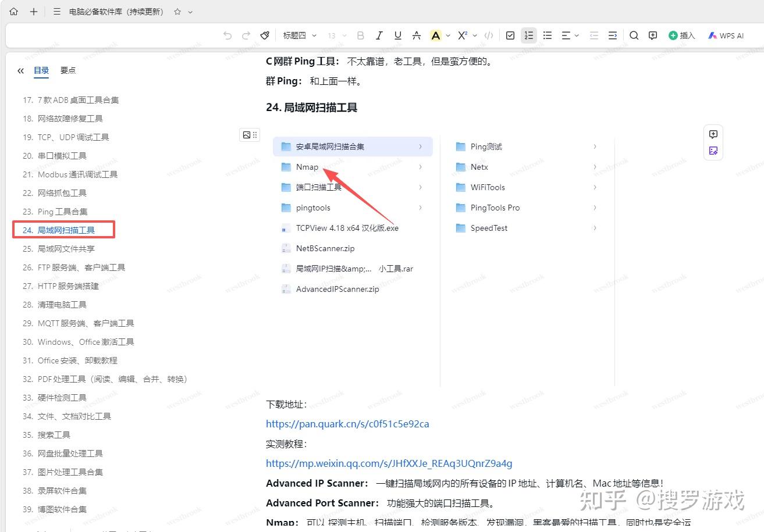
Task: Insert a task checkbox list
Action: click(x=510, y=35)
